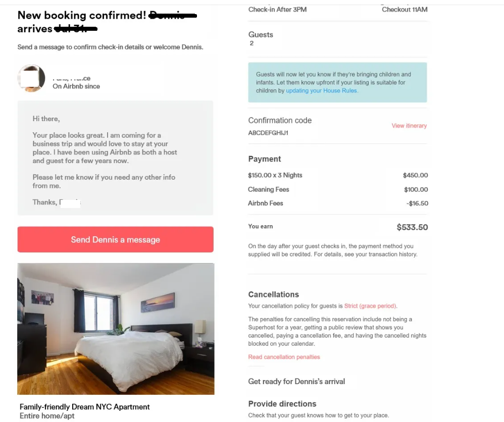Screen dimensions: 504x422
Task: Select the confirmation code ABCDEFGHIJ1
Action: pyautogui.click(x=268, y=133)
